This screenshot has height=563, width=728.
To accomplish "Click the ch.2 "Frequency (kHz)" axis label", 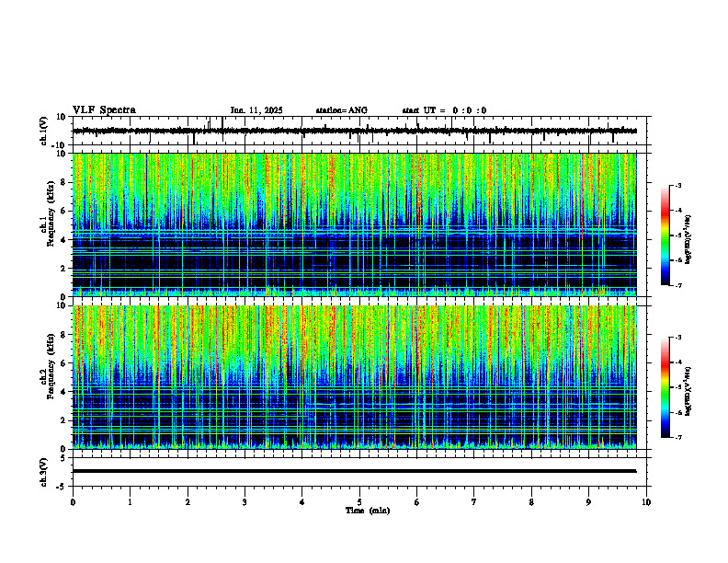I will point(51,366).
